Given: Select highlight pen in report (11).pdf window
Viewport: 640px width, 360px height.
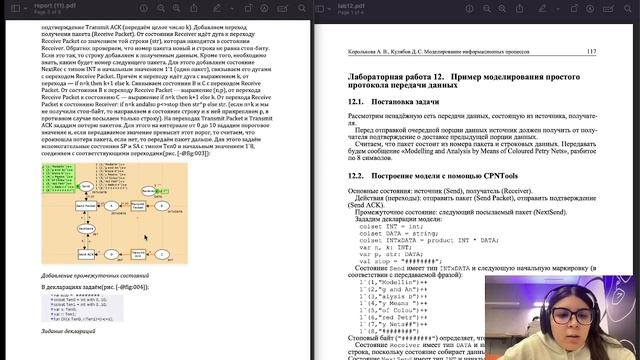Looking at the screenshot, I should click(217, 8).
